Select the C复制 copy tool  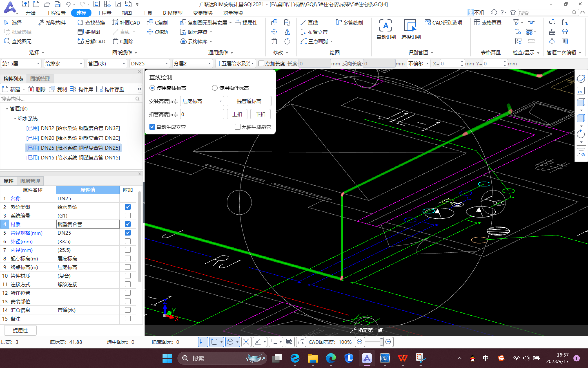[x=157, y=23]
